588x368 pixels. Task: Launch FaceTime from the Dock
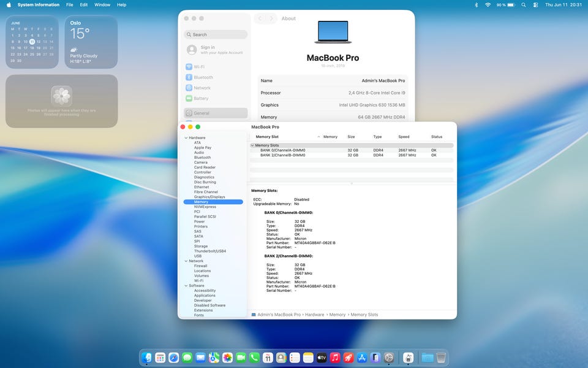pos(241,358)
